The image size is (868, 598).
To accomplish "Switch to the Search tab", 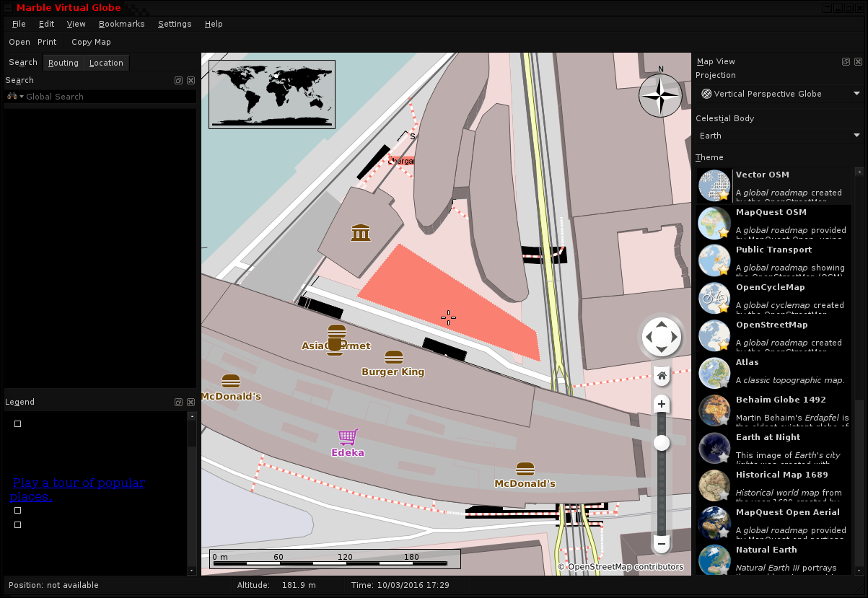I will 23,63.
